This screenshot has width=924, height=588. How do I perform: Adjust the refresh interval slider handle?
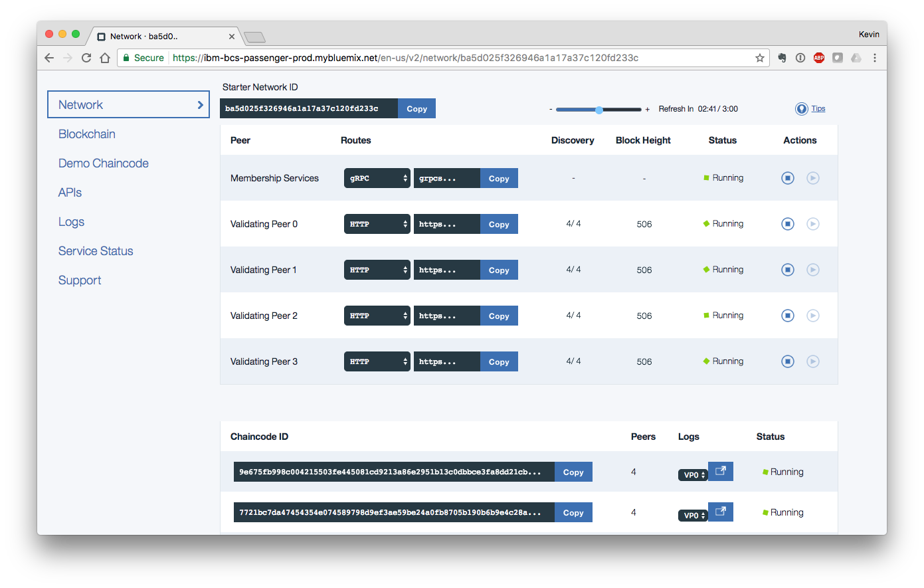(x=599, y=110)
